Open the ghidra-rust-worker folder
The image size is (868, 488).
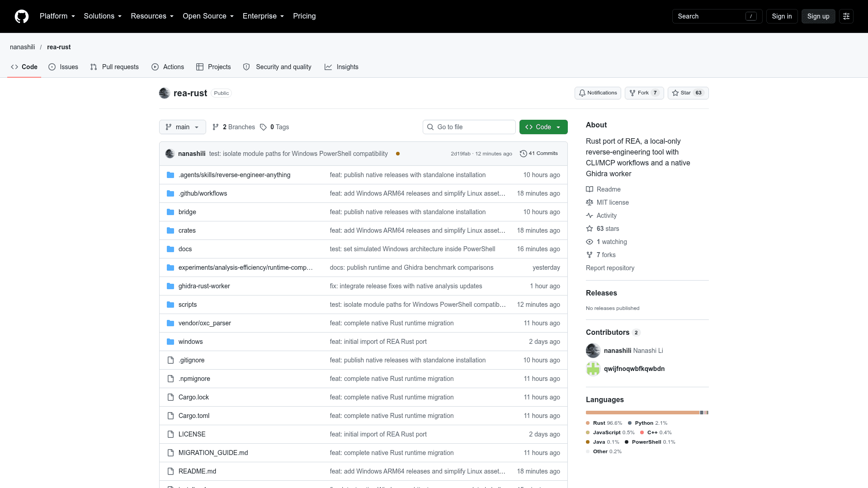coord(204,286)
